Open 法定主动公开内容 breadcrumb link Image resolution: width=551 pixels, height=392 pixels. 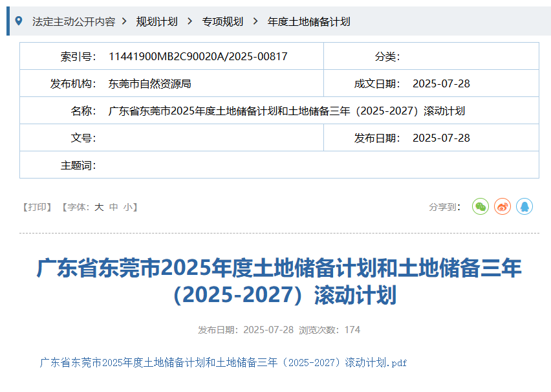coord(74,21)
